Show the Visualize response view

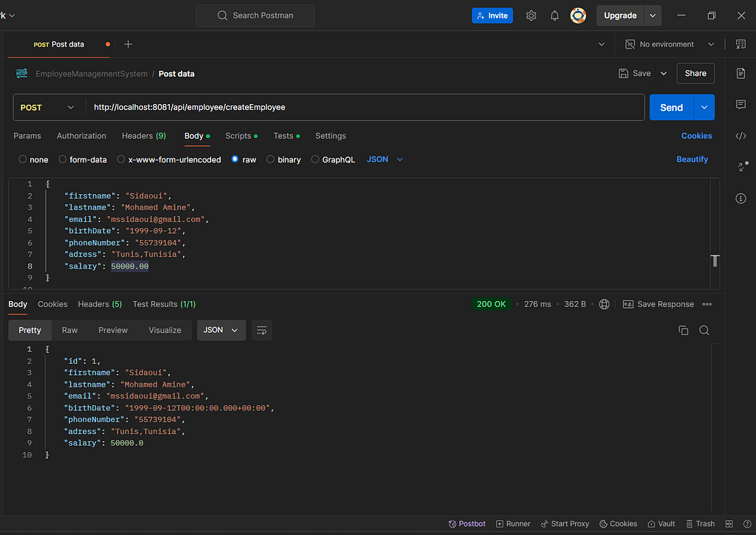pyautogui.click(x=165, y=330)
